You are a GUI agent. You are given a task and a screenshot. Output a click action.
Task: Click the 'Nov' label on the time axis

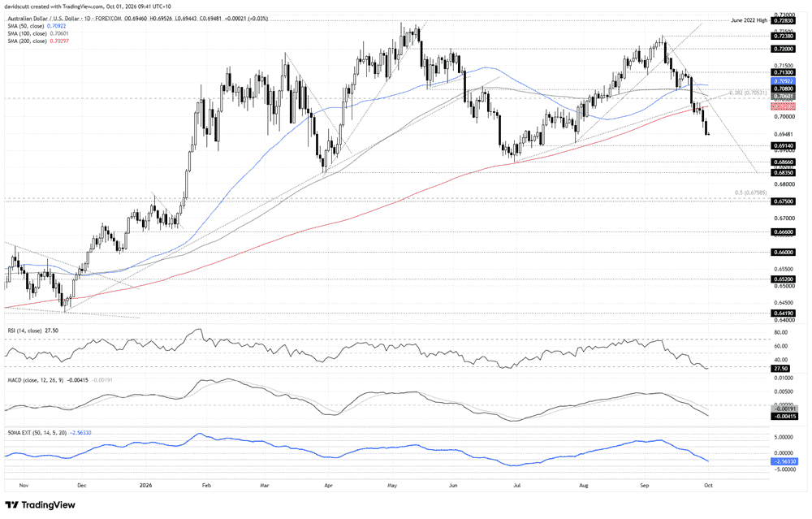point(24,486)
